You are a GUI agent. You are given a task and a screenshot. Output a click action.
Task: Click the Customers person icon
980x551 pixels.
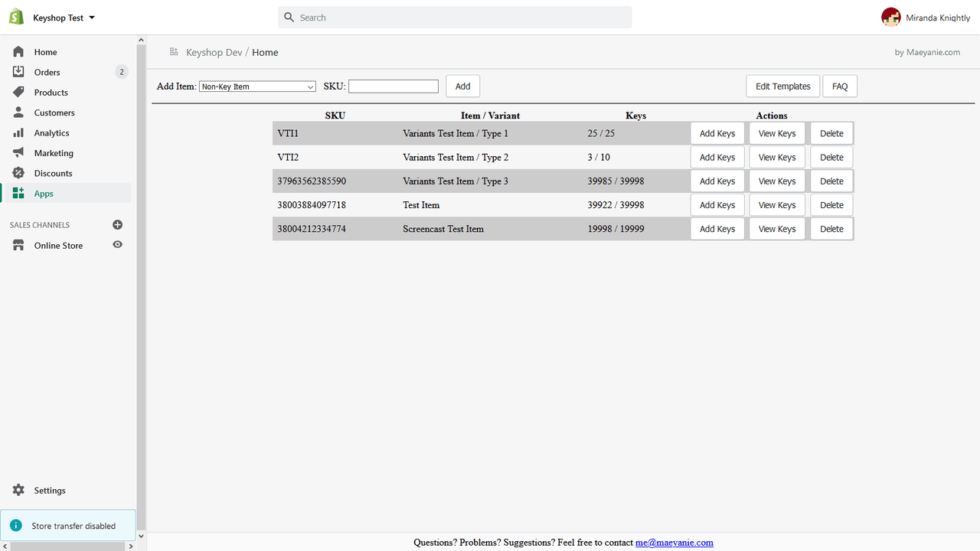(18, 112)
